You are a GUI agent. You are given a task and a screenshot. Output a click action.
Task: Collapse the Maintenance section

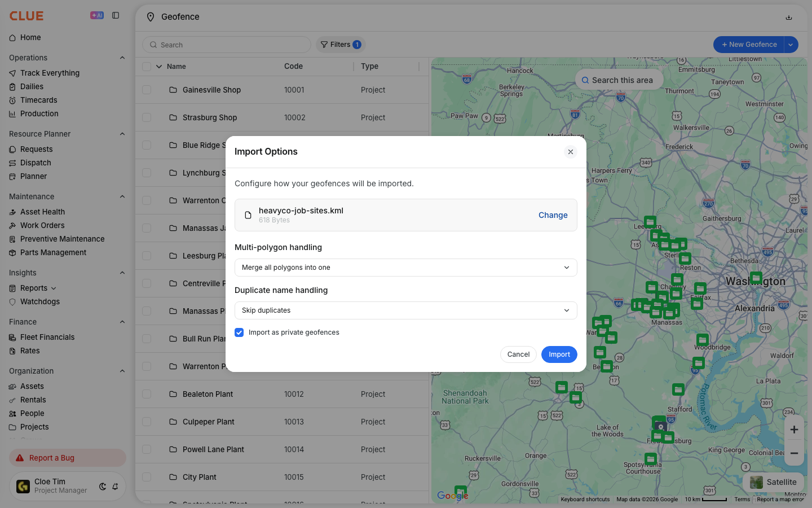tap(122, 196)
